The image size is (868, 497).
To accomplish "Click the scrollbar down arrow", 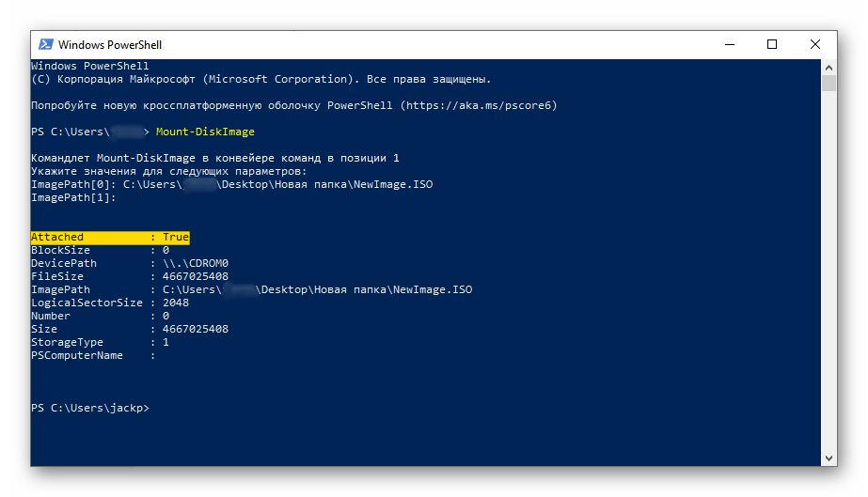I will pos(829,458).
